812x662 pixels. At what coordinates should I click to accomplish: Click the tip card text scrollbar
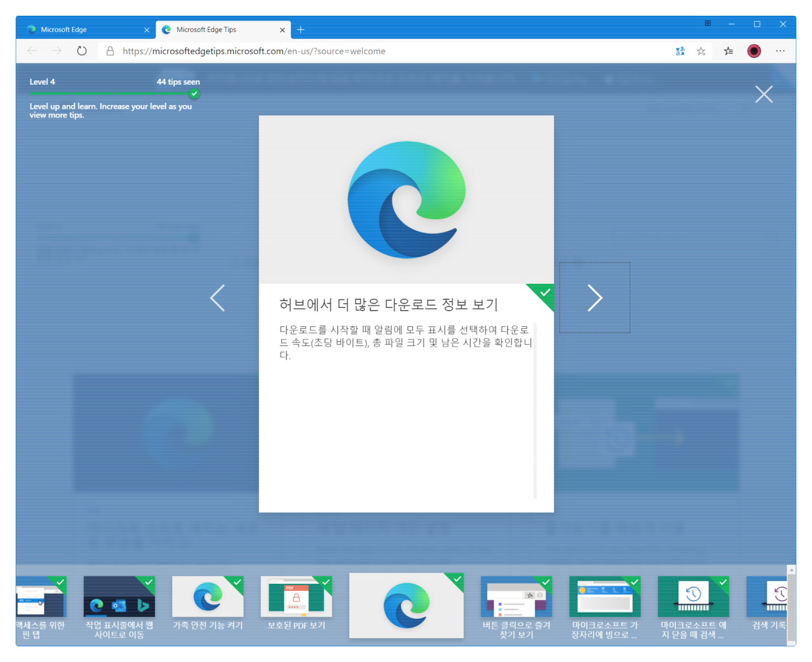coord(535,411)
